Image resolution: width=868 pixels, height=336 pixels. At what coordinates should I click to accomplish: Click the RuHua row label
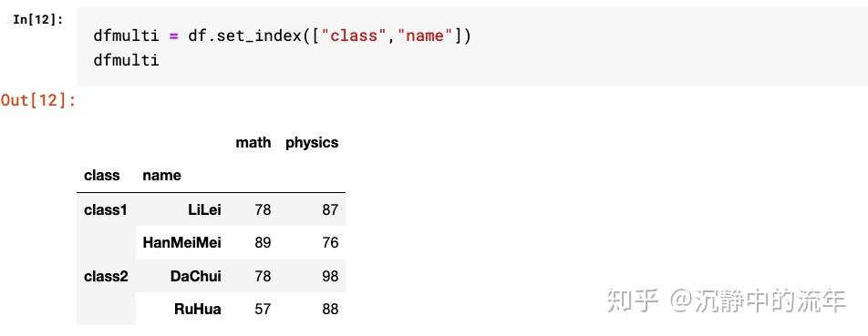198,309
